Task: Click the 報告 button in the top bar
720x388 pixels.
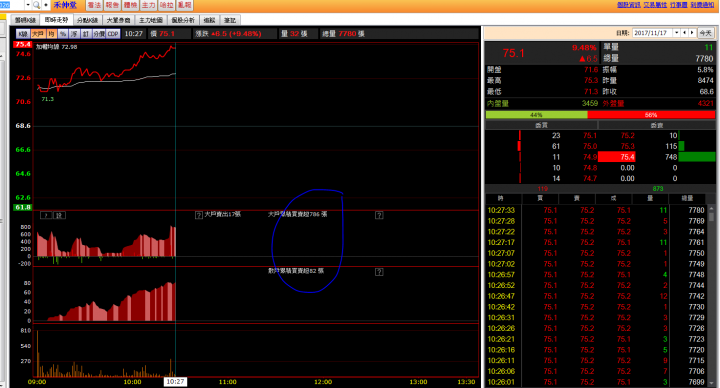Action: (x=112, y=5)
